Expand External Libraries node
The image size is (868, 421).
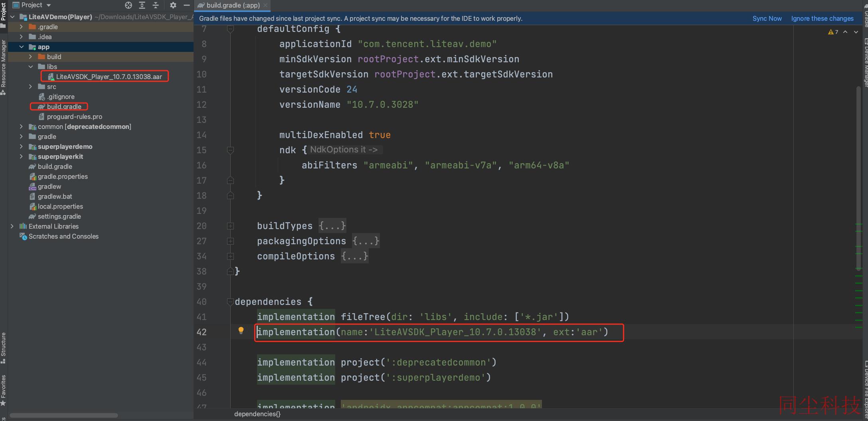(x=12, y=226)
